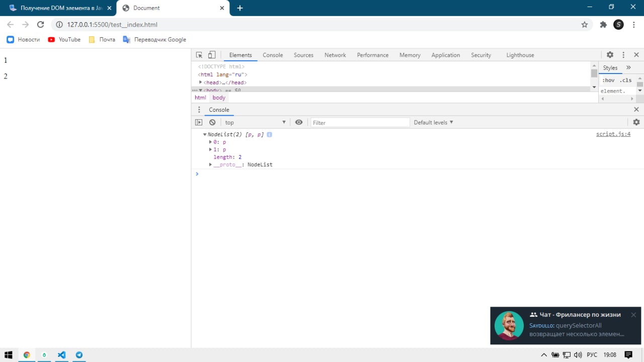Collapse the NodeList(2) output

(205, 134)
